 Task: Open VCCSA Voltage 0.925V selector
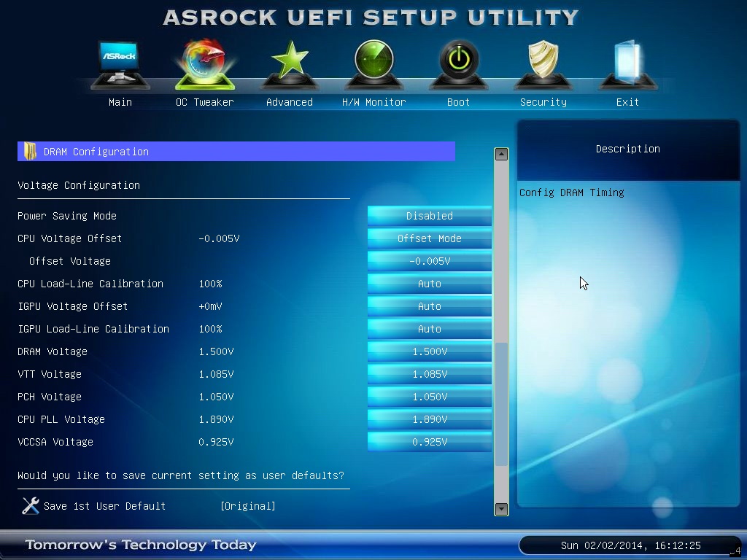[x=430, y=442]
